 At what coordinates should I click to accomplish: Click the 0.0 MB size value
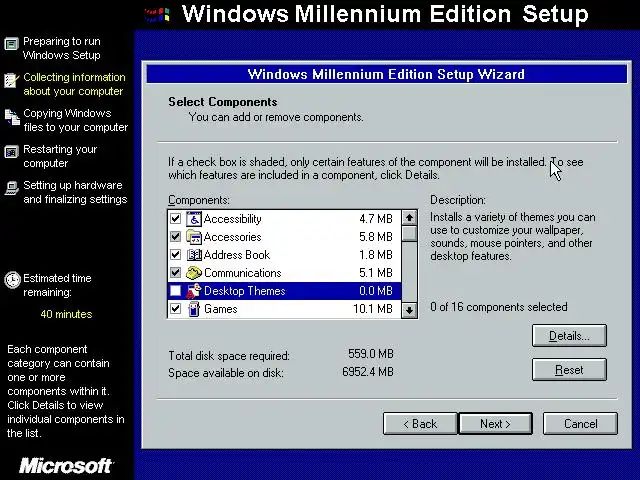(376, 291)
